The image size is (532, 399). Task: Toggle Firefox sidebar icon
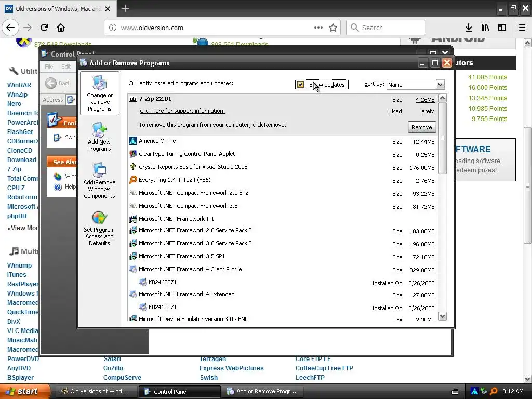(502, 28)
